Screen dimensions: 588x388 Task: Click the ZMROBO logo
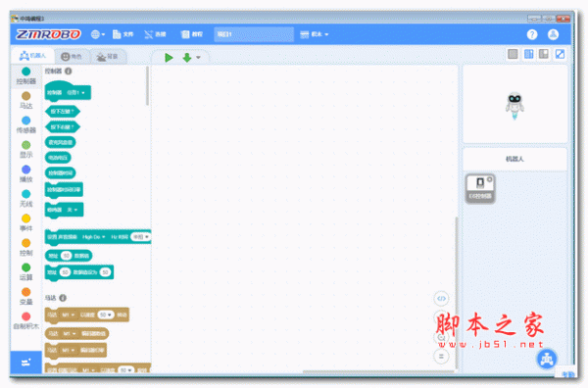point(48,34)
